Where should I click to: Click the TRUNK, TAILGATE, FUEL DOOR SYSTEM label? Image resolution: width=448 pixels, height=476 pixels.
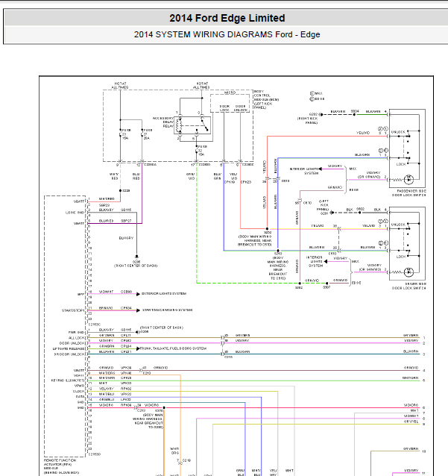point(173,348)
